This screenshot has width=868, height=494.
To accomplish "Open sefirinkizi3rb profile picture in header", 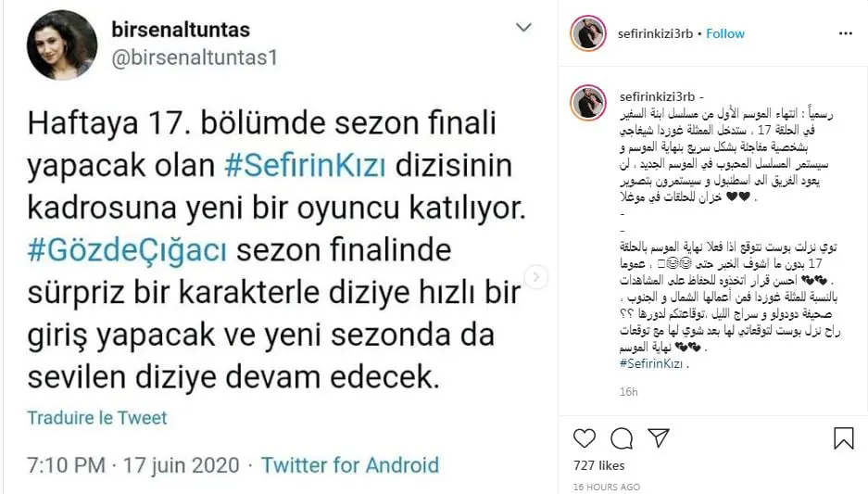I will click(588, 33).
